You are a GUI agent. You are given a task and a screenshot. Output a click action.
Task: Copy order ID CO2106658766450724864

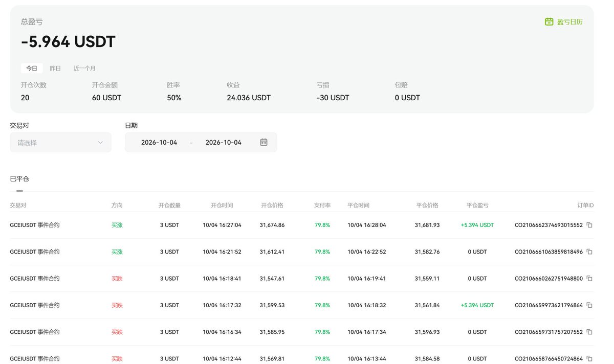589,359
